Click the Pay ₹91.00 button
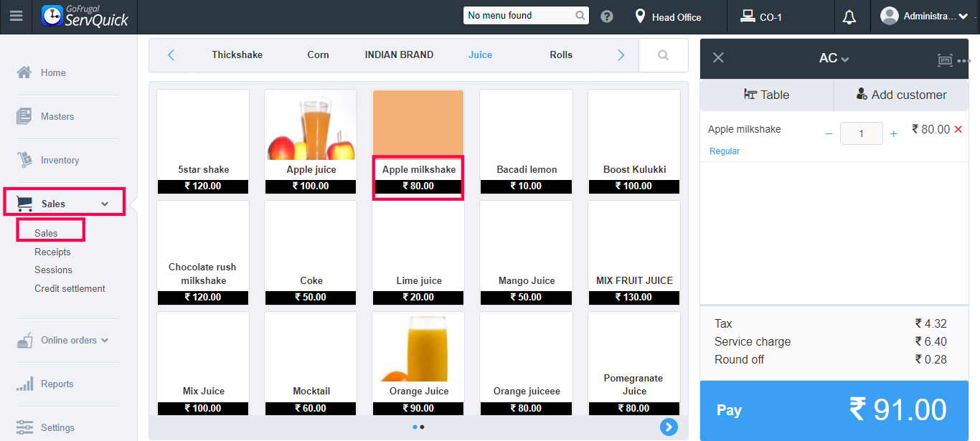980x441 pixels. click(x=834, y=411)
